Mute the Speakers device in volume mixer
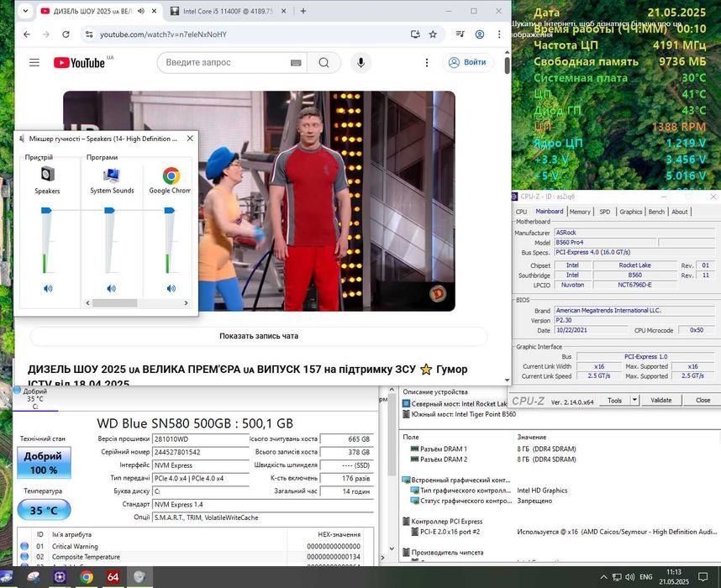 48,289
